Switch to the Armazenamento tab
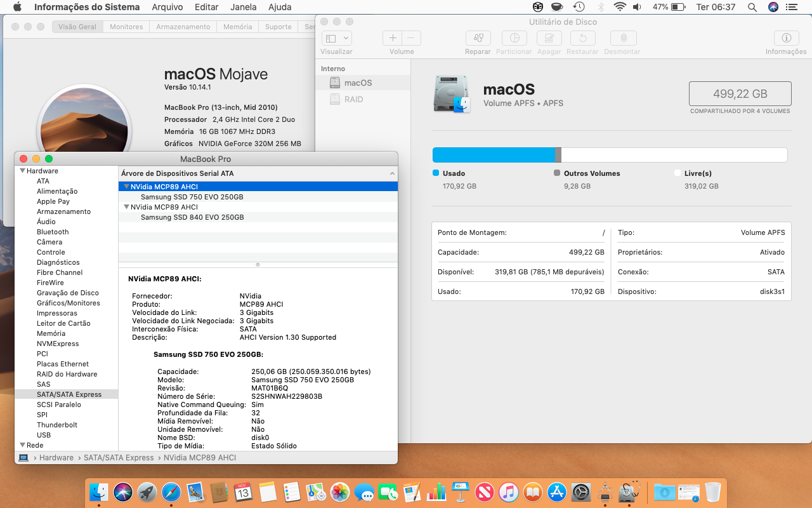The image size is (812, 508). [183, 27]
